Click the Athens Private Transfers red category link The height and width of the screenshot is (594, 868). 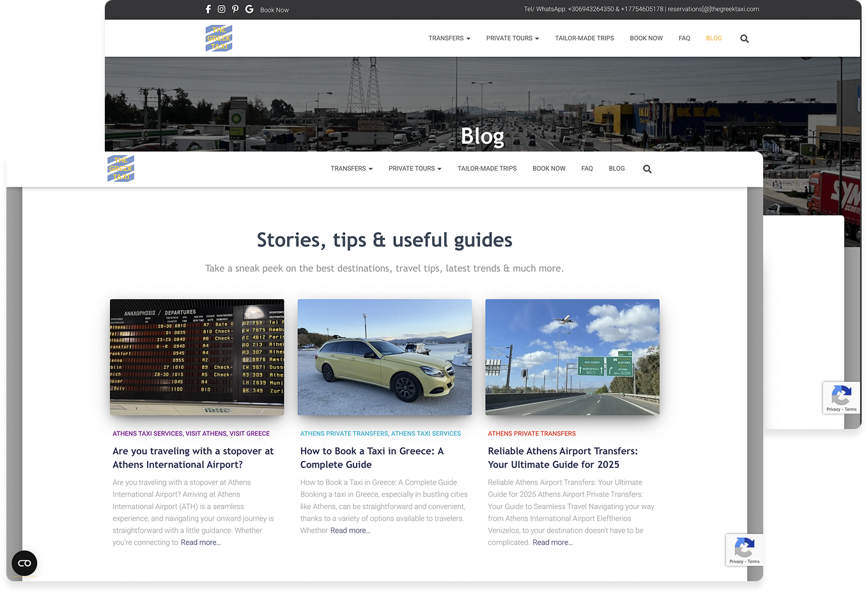[x=531, y=434]
